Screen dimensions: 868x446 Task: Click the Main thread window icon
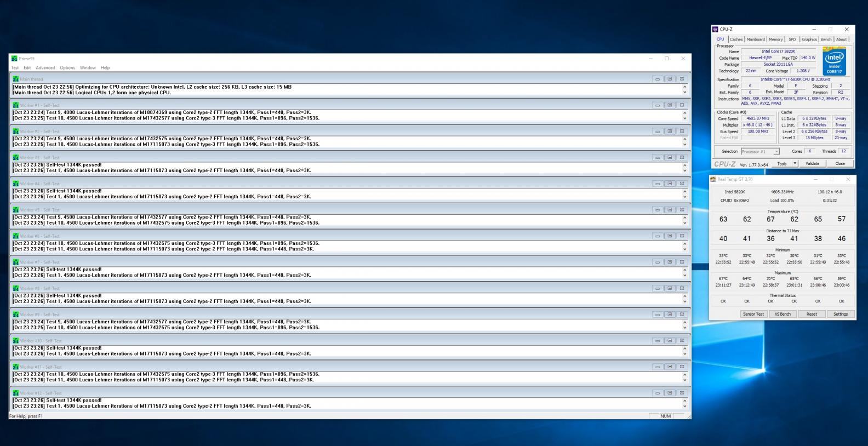coord(16,79)
